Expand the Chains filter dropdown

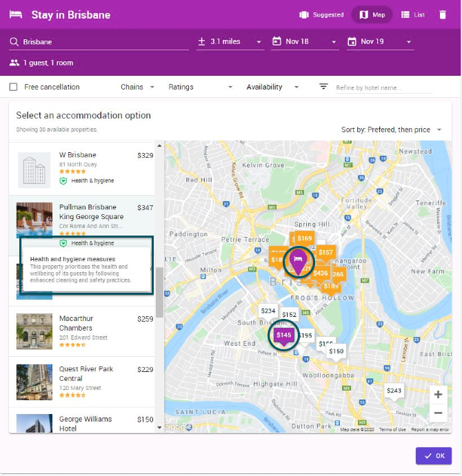coord(137,87)
